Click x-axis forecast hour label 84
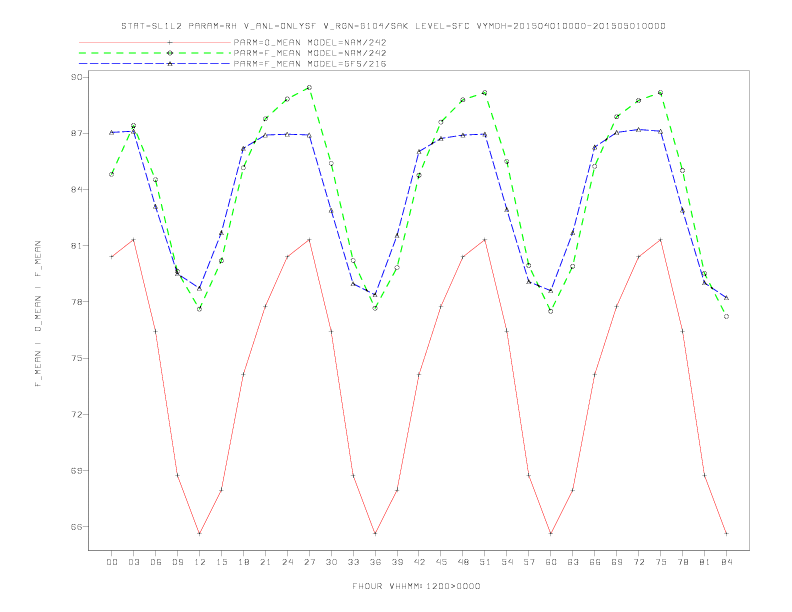The width and height of the screenshot is (792, 612). point(726,562)
